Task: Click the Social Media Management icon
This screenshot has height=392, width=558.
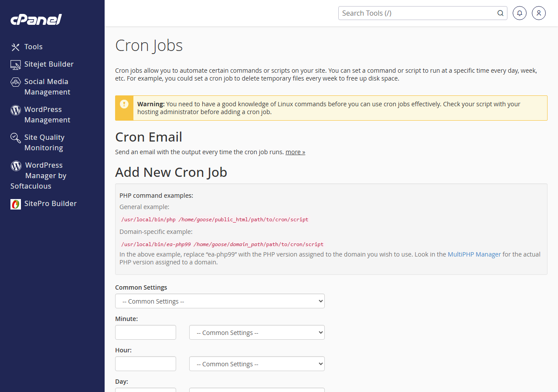Action: [16, 82]
